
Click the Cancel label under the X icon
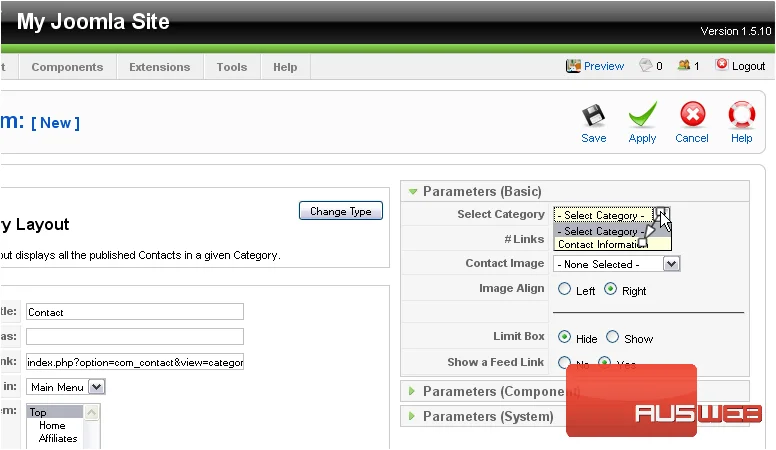point(692,138)
